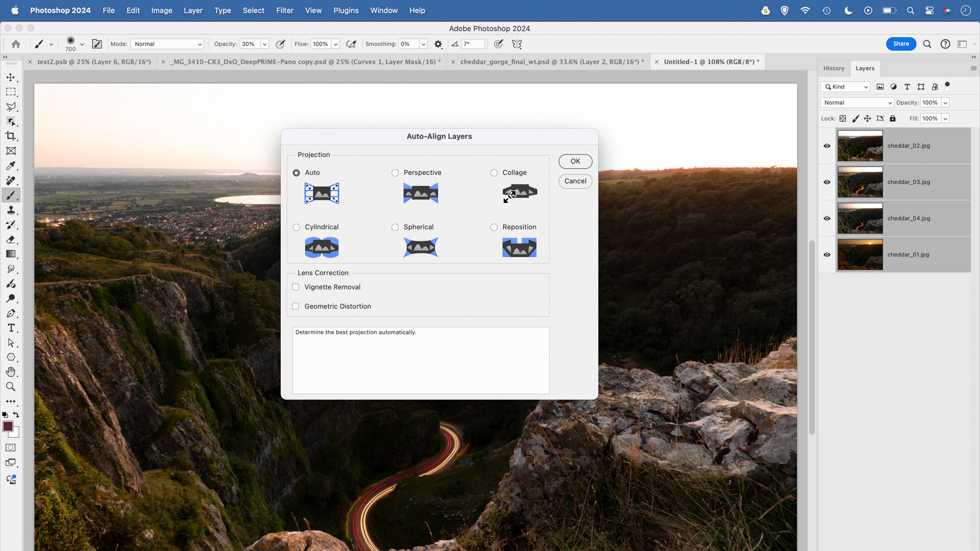This screenshot has width=980, height=551.
Task: Select the Crop tool in toolbar
Action: pyautogui.click(x=10, y=136)
